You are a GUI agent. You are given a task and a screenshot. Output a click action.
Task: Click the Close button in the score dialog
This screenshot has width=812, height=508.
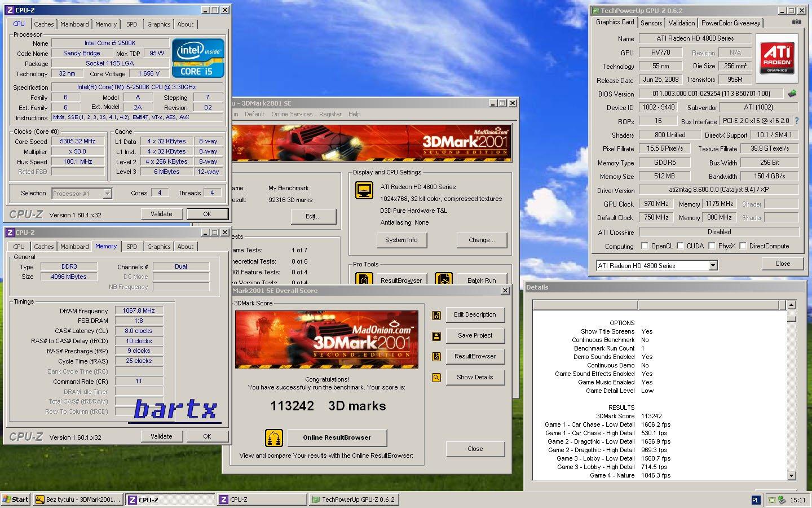click(475, 449)
